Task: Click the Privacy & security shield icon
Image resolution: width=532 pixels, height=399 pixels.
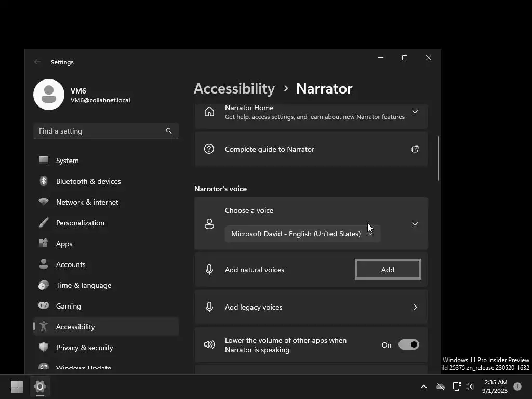Action: pyautogui.click(x=44, y=347)
